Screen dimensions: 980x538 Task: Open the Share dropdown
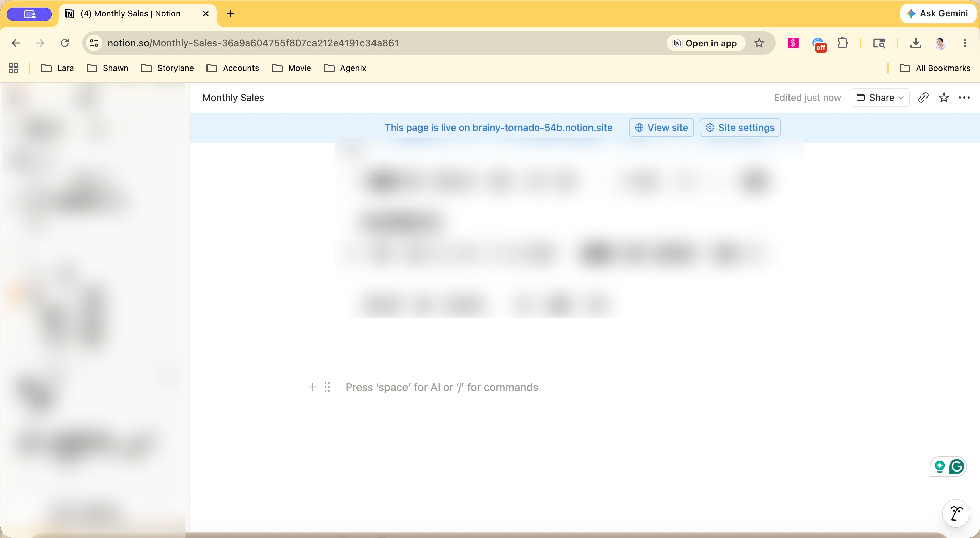880,98
